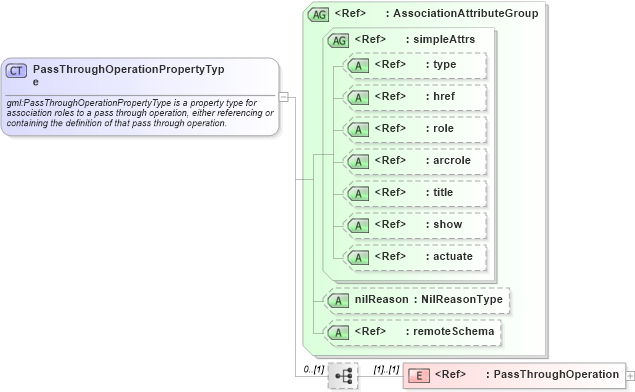Select the ': PassThroughOperation' element text
Image resolution: width=635 pixels, height=392 pixels.
(x=552, y=374)
